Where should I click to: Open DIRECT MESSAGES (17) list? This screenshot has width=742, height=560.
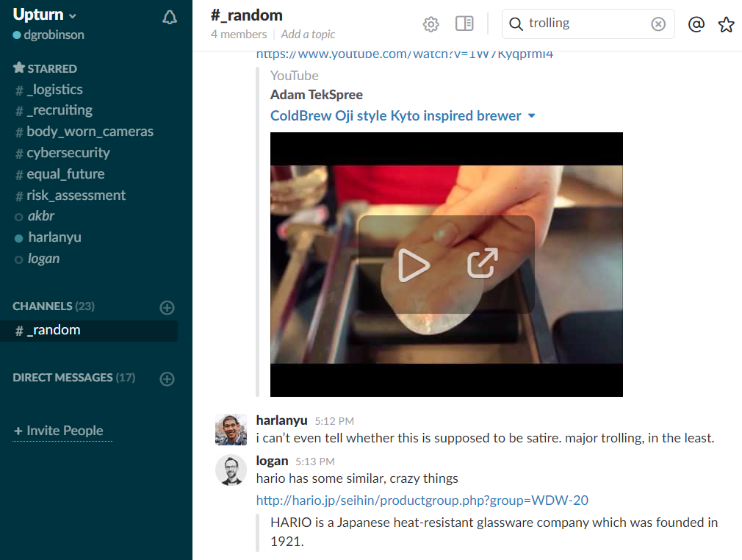(x=73, y=378)
